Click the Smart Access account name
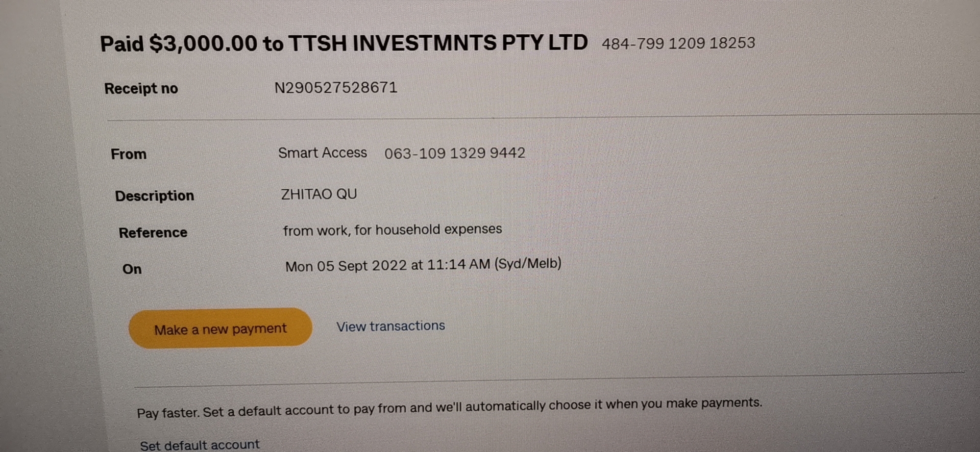 323,153
